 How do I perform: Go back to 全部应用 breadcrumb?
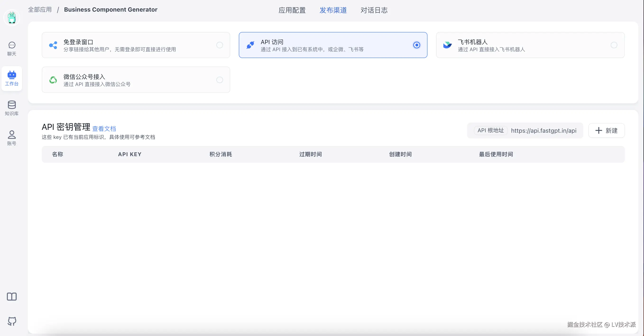pyautogui.click(x=40, y=9)
